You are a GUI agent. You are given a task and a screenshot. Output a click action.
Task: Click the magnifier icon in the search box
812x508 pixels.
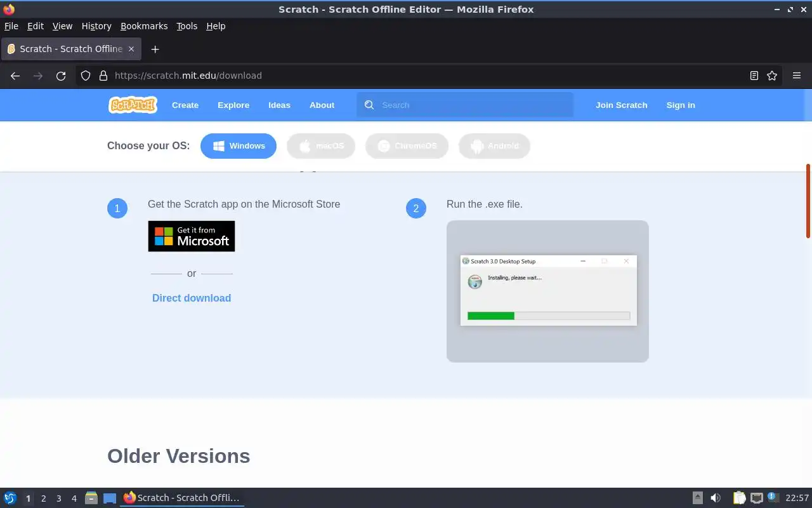tap(369, 105)
